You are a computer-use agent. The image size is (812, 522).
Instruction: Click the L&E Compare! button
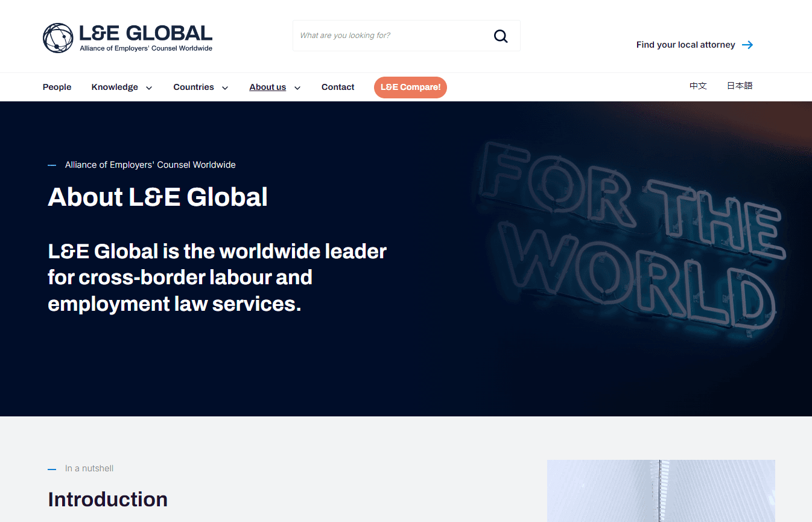pyautogui.click(x=410, y=87)
